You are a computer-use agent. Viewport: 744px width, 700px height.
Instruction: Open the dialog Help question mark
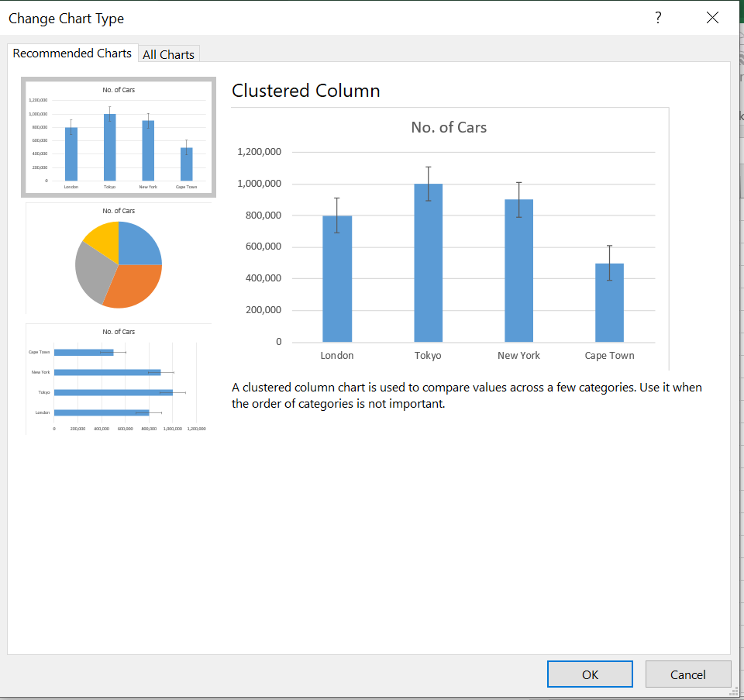point(658,18)
